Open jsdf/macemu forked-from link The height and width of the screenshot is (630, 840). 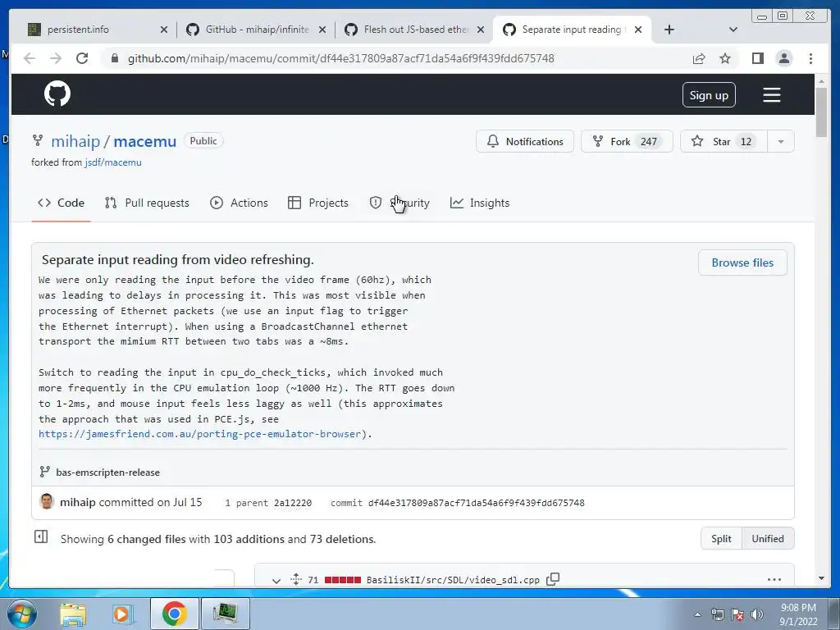[113, 162]
